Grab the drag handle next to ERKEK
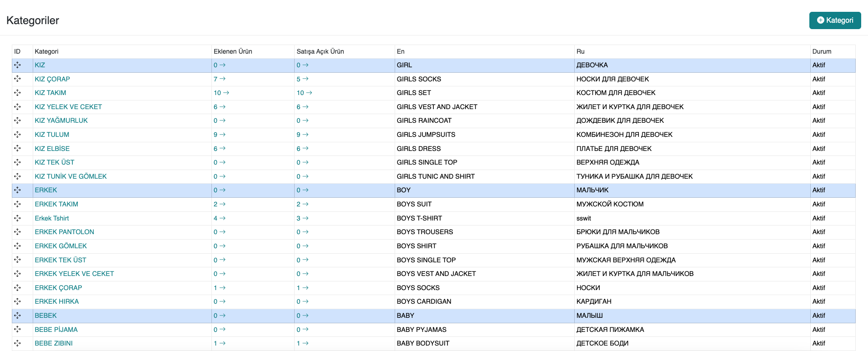 point(17,190)
